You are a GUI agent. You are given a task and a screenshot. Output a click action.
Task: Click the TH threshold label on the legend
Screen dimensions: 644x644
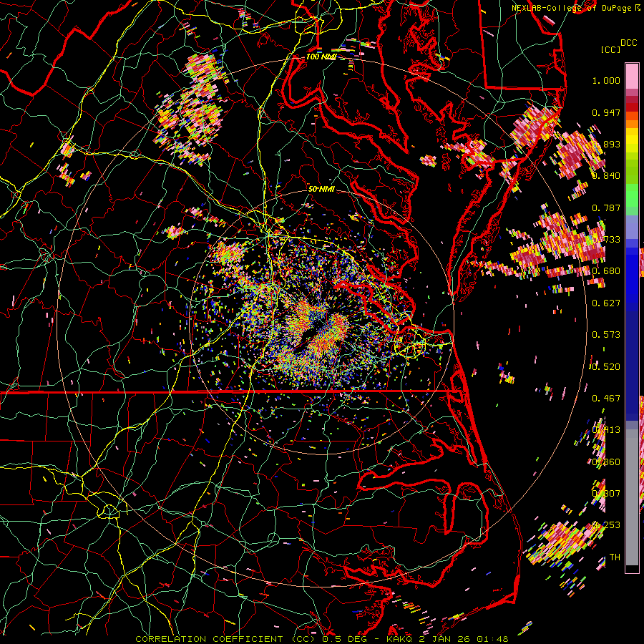point(615,557)
